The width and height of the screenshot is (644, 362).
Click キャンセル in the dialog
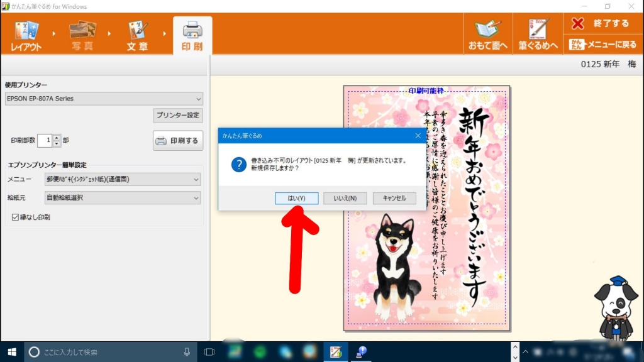coord(394,198)
